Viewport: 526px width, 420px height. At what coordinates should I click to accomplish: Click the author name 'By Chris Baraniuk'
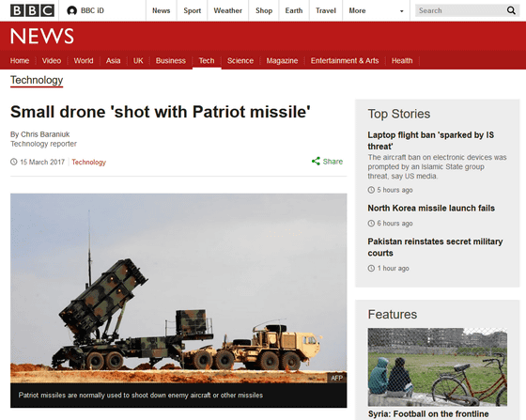[39, 134]
